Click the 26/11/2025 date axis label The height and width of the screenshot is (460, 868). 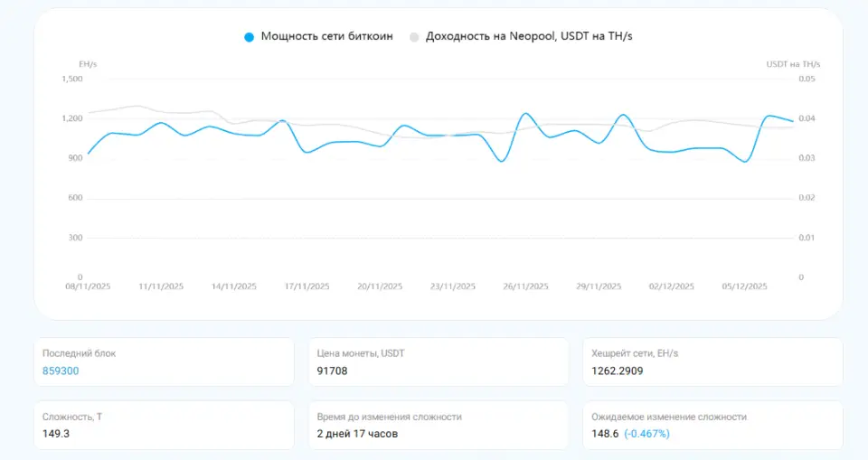tap(526, 286)
